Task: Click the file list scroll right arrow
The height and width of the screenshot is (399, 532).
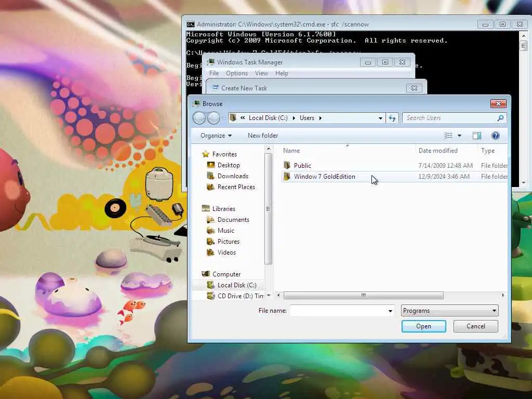Action: click(x=503, y=295)
